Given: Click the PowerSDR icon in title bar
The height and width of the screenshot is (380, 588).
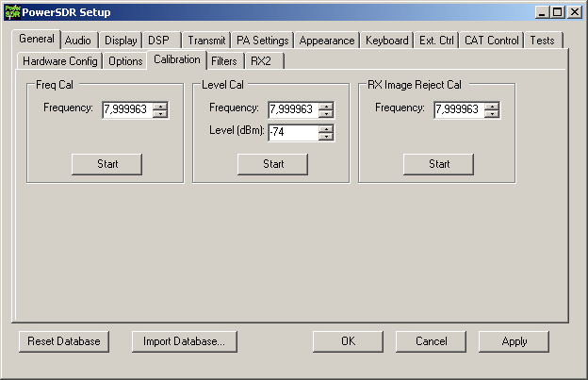Looking at the screenshot, I should 12,12.
